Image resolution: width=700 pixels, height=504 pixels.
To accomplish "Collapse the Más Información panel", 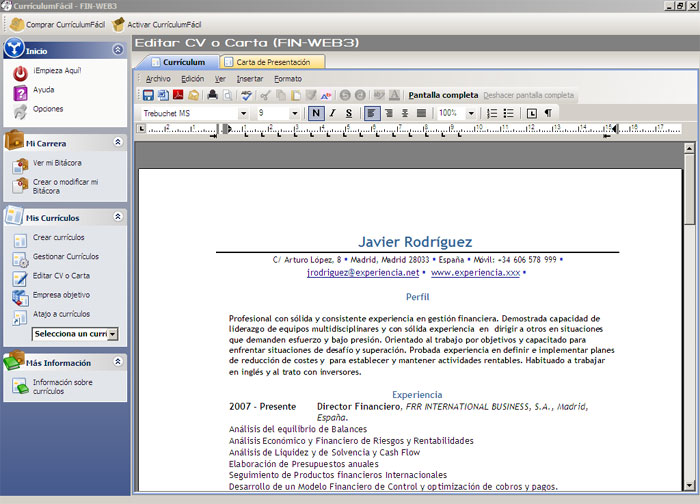I will (x=118, y=361).
